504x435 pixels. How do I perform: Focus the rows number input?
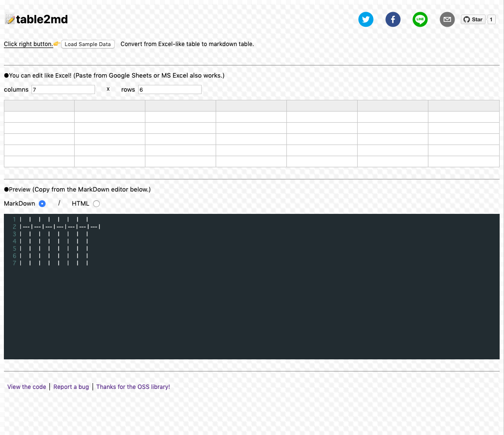click(x=170, y=89)
